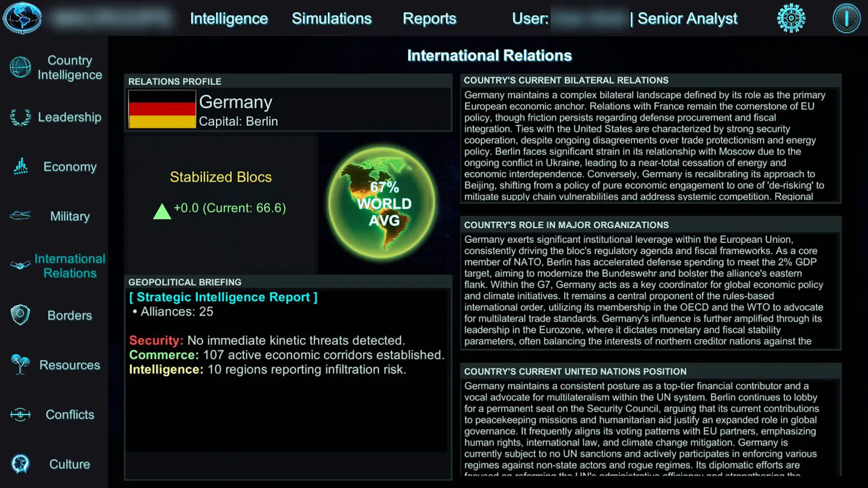Click the +0.0 (Current: 66.6) value
This screenshot has width=868, height=488.
tap(229, 208)
